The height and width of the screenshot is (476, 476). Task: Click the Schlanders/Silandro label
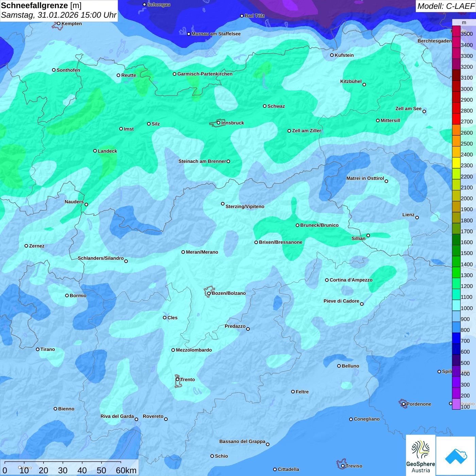(x=101, y=258)
